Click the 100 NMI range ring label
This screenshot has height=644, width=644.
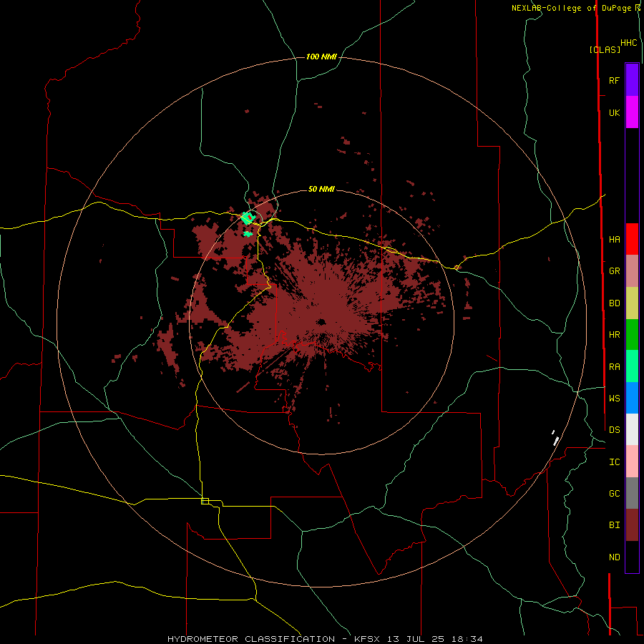[321, 57]
